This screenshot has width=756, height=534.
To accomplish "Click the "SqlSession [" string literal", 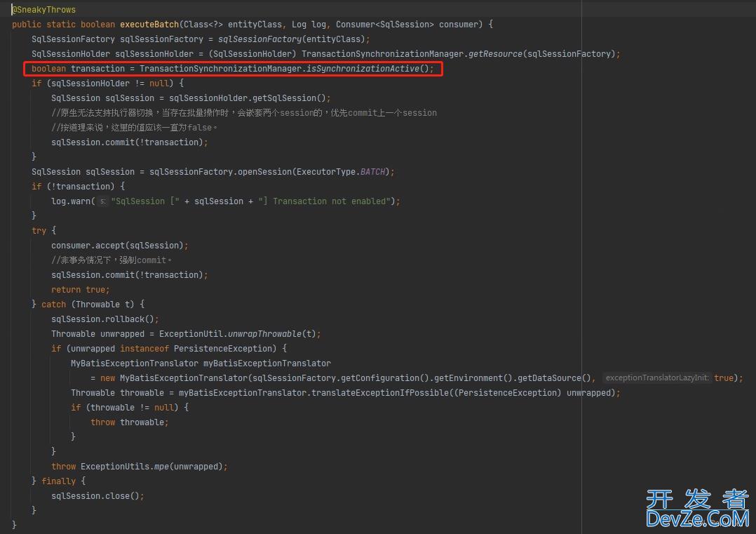I will click(145, 201).
